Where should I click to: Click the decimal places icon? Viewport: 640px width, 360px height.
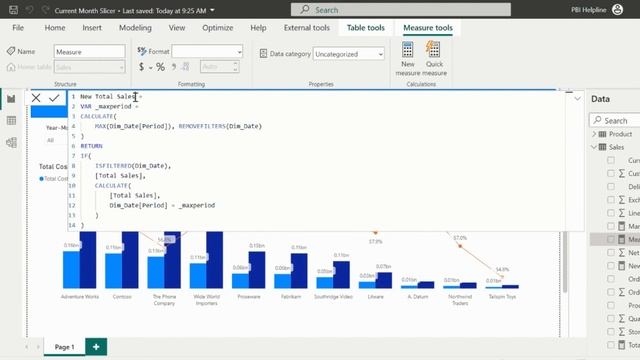186,67
